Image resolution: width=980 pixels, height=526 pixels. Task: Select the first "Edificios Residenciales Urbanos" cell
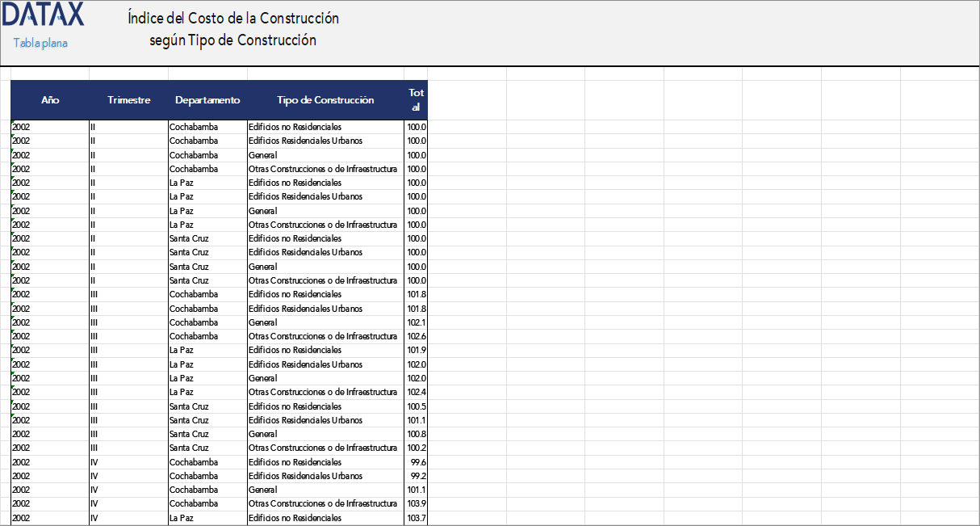click(305, 141)
